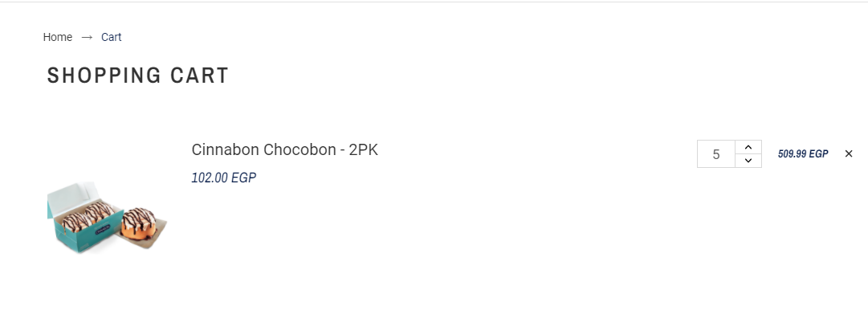This screenshot has width=868, height=335.
Task: Add one more Chocobon pack using up arrow
Action: [748, 147]
